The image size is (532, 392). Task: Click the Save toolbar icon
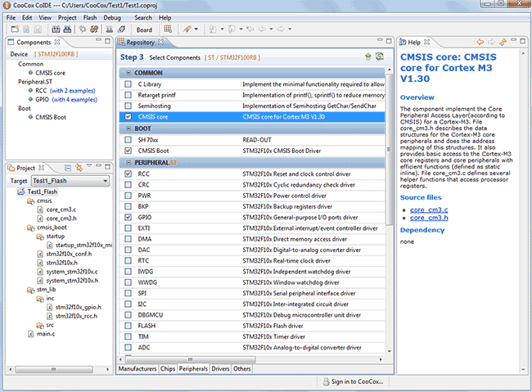(x=38, y=29)
